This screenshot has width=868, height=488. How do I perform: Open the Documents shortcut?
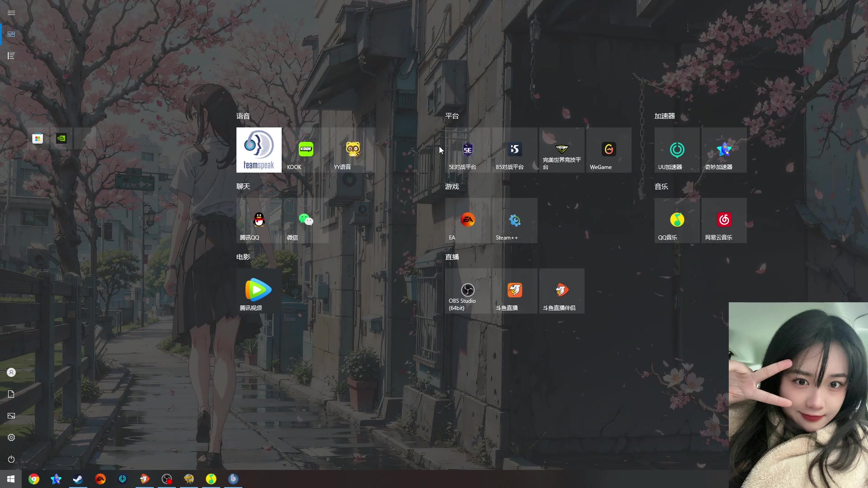11,394
